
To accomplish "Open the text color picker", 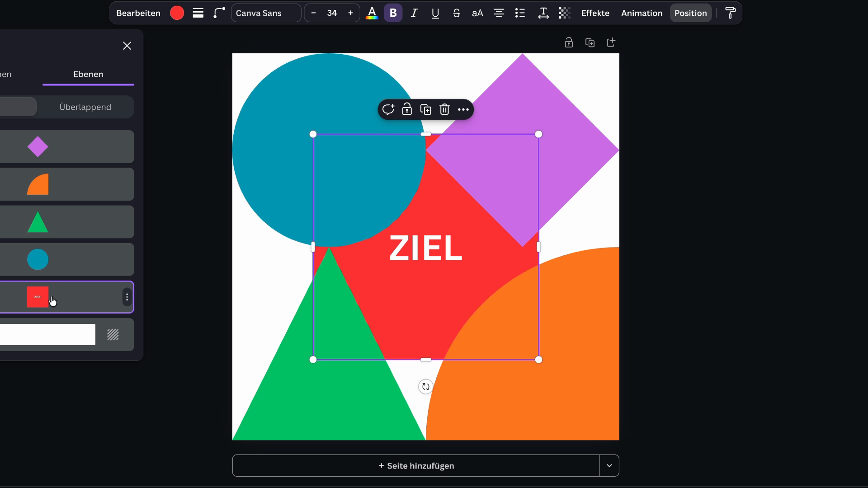I will pyautogui.click(x=372, y=13).
